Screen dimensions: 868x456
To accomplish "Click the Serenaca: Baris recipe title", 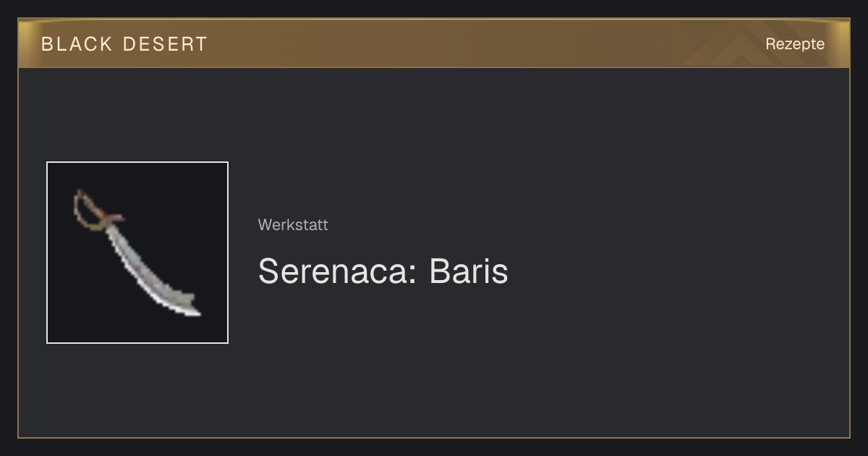I will (383, 271).
